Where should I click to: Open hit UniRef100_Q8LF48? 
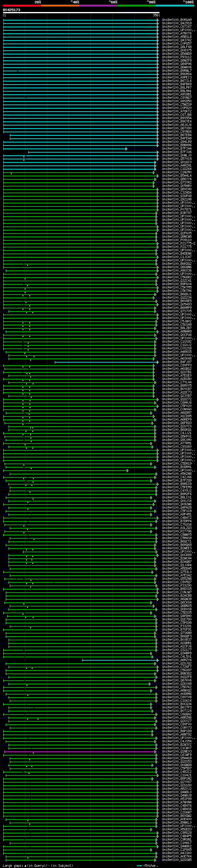click(x=177, y=47)
